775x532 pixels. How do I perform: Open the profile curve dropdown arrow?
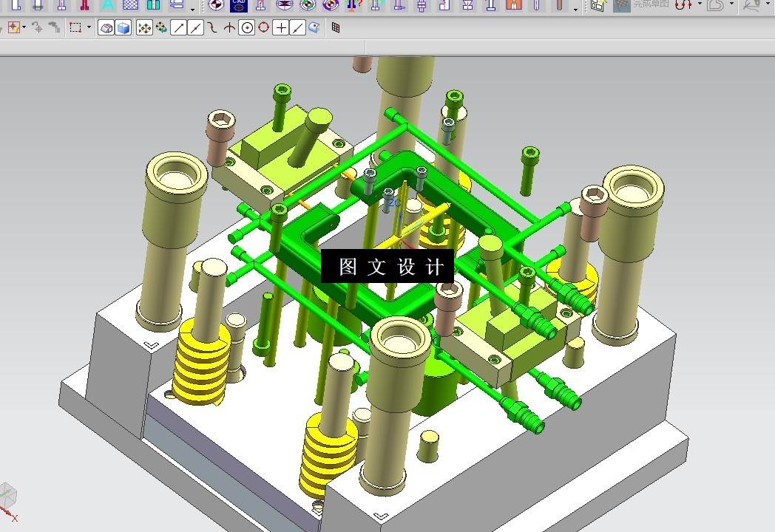pos(700,4)
